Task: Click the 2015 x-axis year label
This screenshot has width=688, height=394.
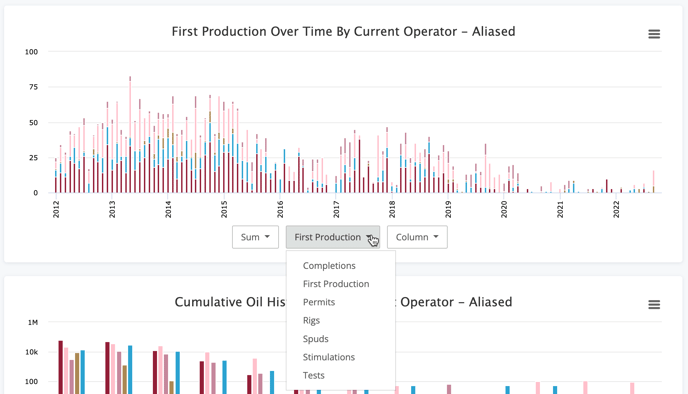Action: point(224,209)
